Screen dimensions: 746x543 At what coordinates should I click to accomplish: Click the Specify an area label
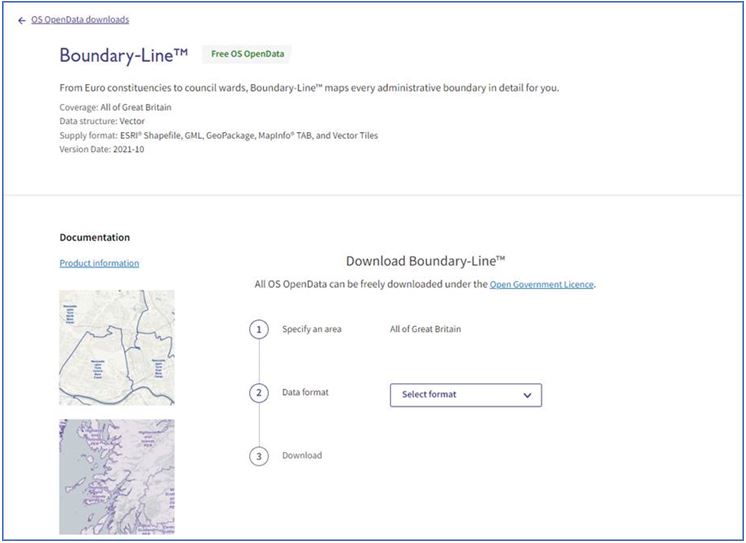pos(312,329)
